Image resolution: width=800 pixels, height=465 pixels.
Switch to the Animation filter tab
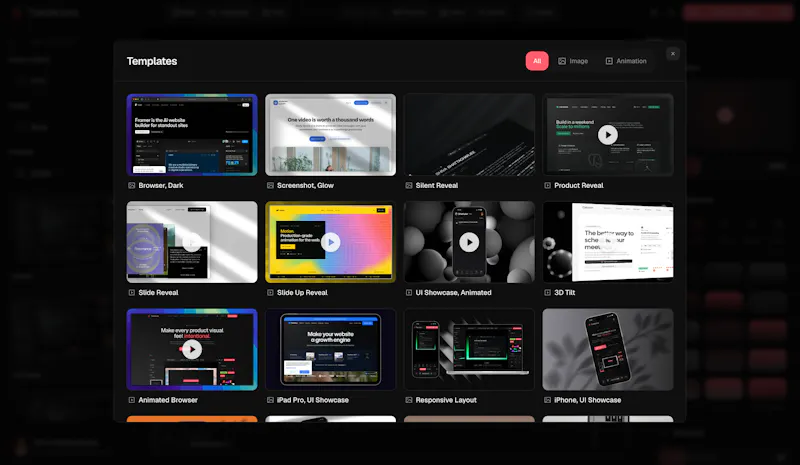tap(626, 61)
